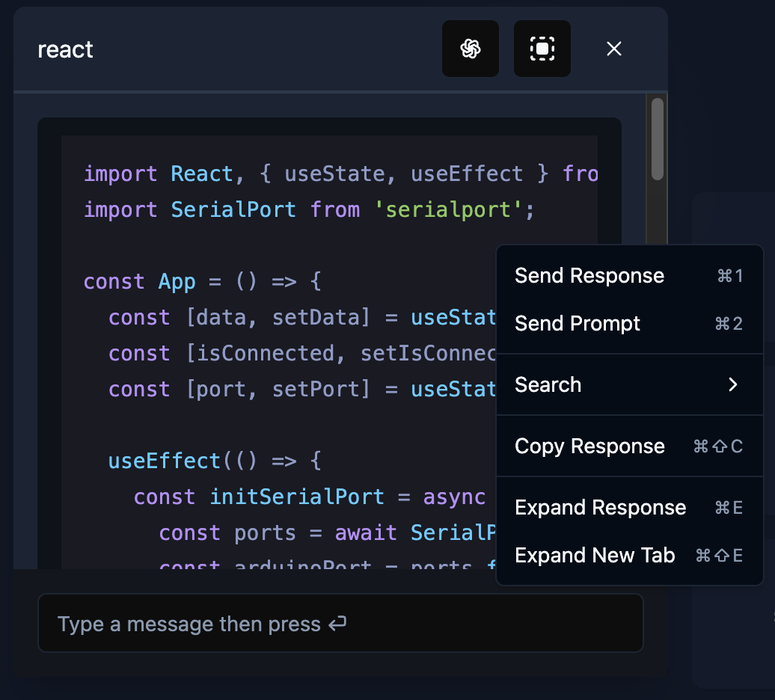Choose Expand New Tab menu entry
Image resolution: width=775 pixels, height=700 pixels.
pos(630,555)
